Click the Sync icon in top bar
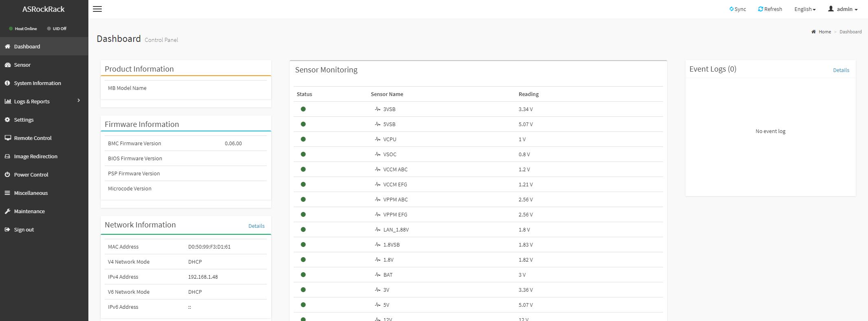The height and width of the screenshot is (321, 868). click(732, 9)
